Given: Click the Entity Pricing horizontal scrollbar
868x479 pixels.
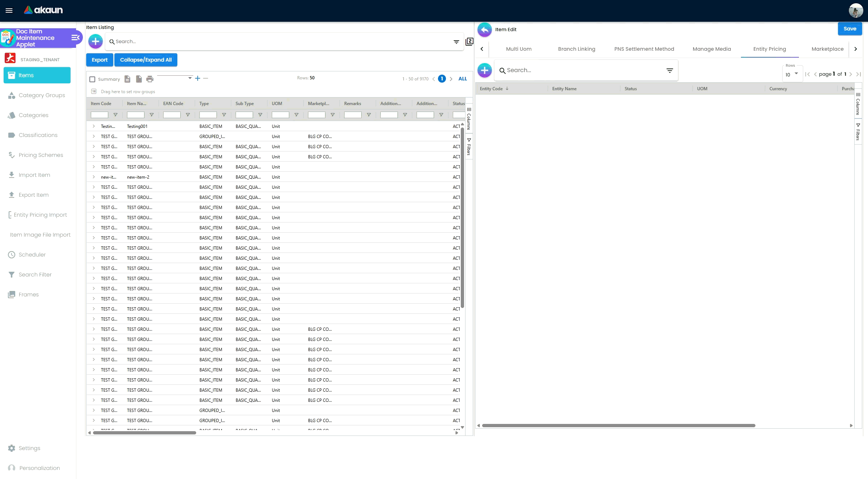Looking at the screenshot, I should (x=618, y=425).
